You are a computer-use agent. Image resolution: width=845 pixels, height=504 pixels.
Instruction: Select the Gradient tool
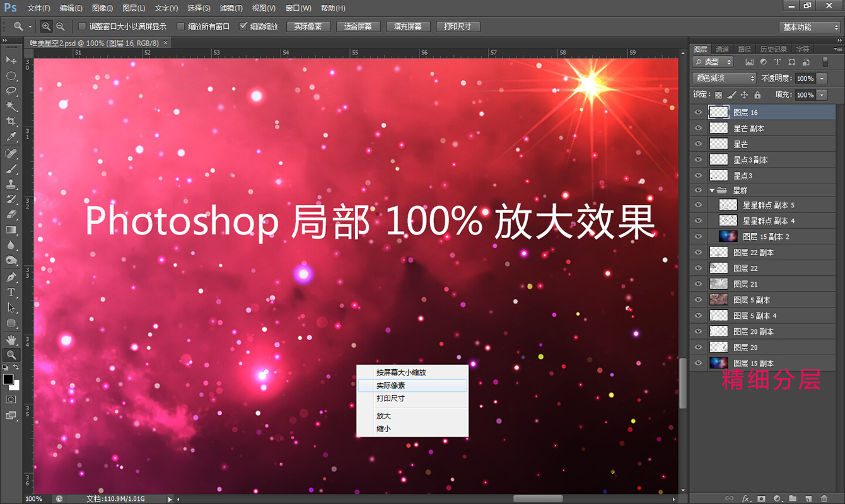pyautogui.click(x=11, y=231)
